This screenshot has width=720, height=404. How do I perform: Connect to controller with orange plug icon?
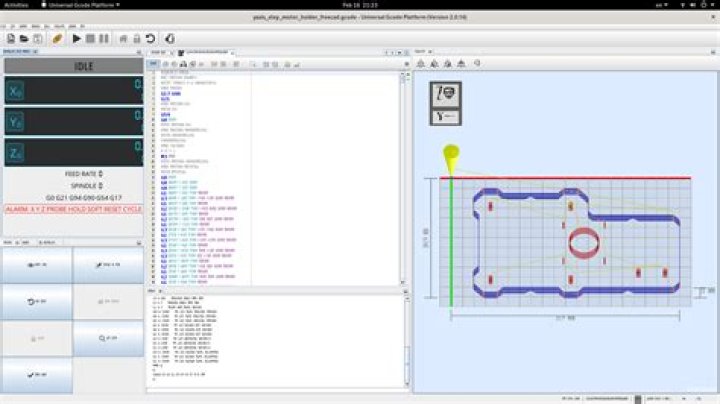click(x=57, y=39)
